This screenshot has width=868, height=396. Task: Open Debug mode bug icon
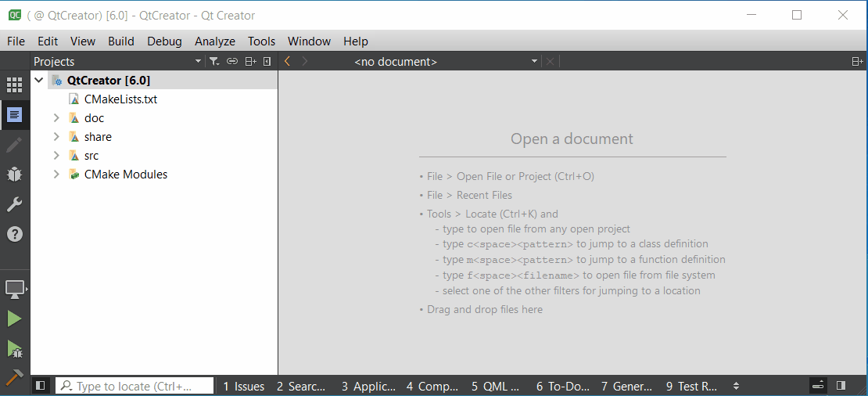(x=14, y=174)
